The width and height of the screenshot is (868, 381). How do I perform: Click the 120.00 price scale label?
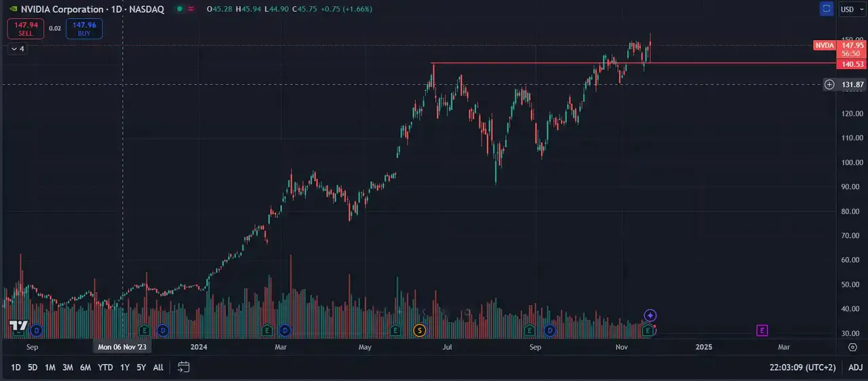852,113
